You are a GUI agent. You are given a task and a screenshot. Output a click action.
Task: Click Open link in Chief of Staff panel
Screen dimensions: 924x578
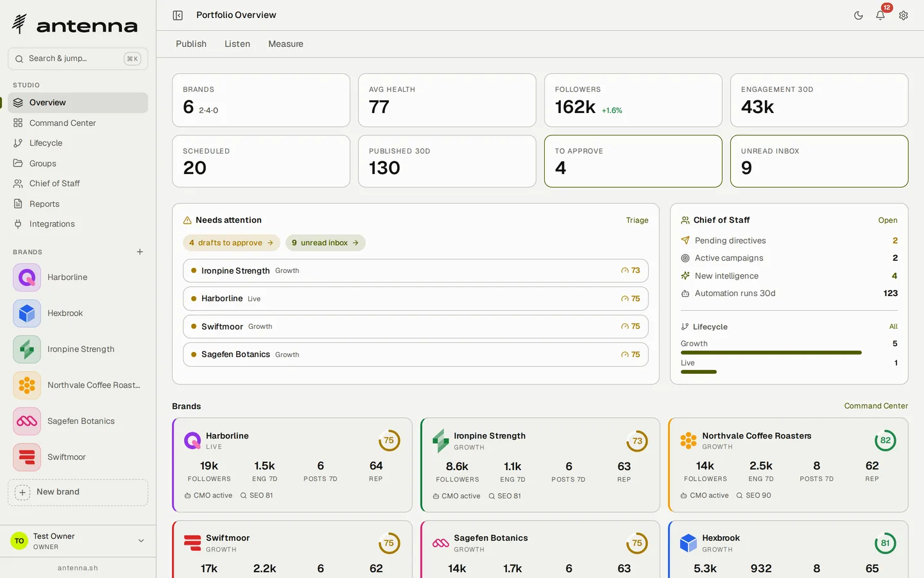887,220
